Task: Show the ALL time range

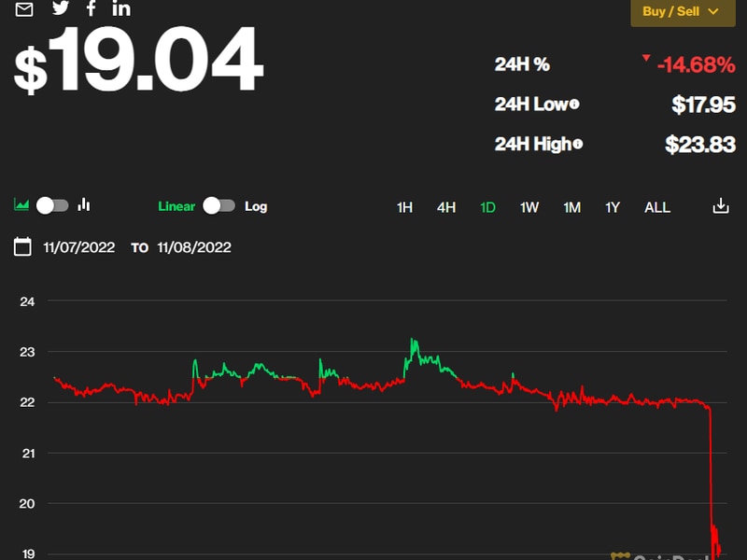Action: 657,207
